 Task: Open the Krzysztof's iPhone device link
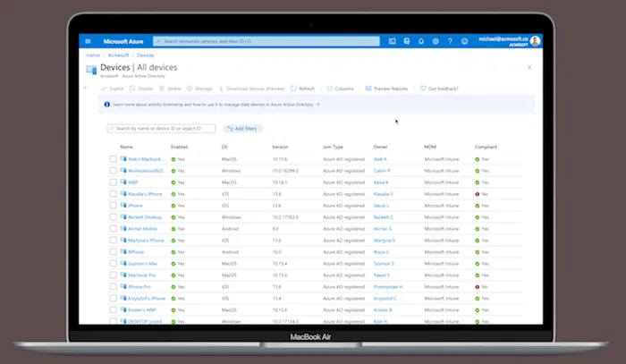147,299
